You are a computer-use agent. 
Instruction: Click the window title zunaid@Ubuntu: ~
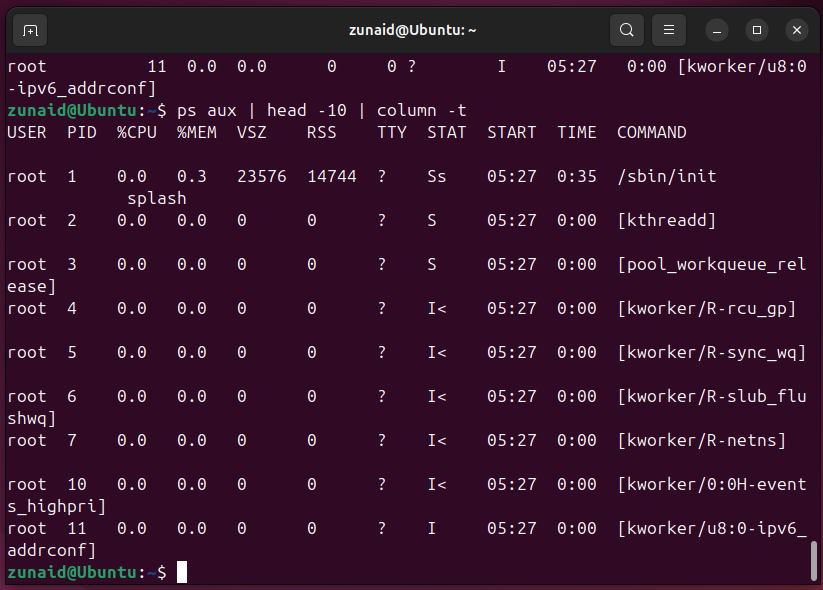pos(412,30)
